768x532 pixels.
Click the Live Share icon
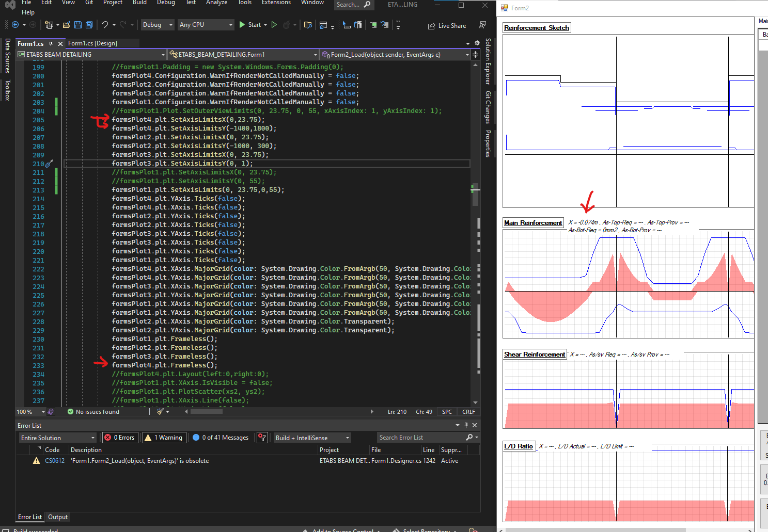447,25
